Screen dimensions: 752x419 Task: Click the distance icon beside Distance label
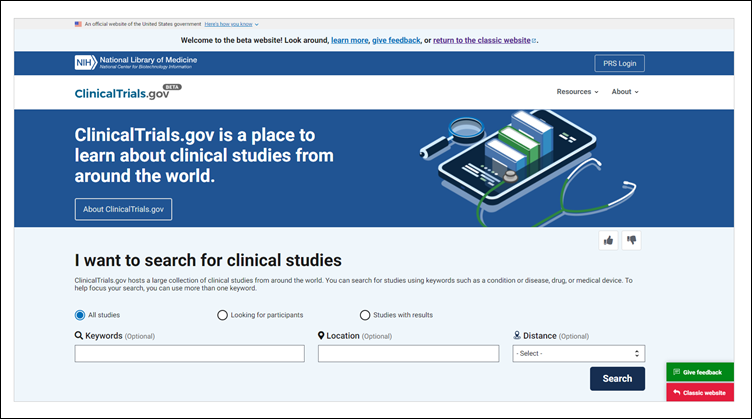tap(517, 336)
